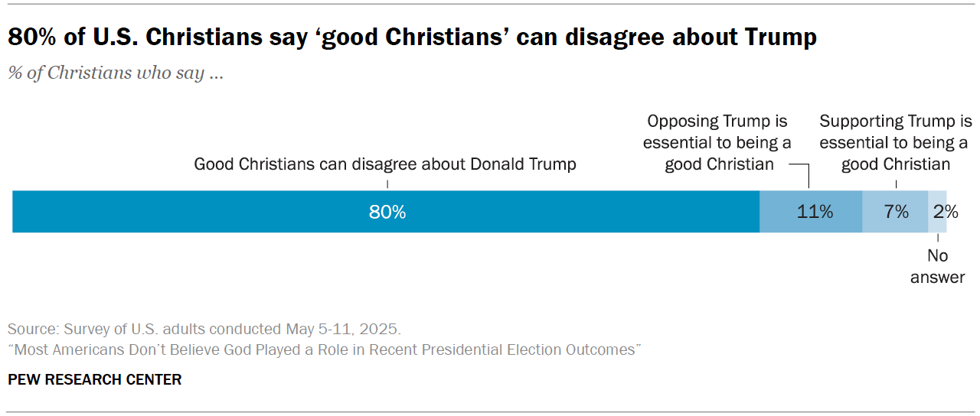Image resolution: width=980 pixels, height=416 pixels.
Task: Click the 7% value text
Action: [x=896, y=212]
